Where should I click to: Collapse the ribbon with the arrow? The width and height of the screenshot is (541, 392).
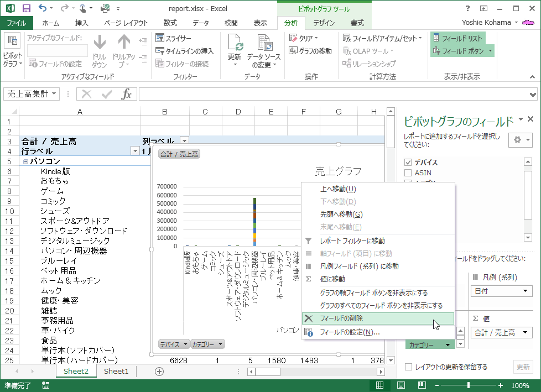[532, 77]
